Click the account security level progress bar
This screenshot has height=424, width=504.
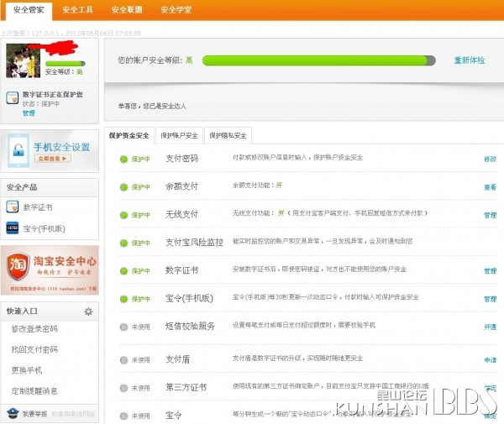[x=319, y=60]
